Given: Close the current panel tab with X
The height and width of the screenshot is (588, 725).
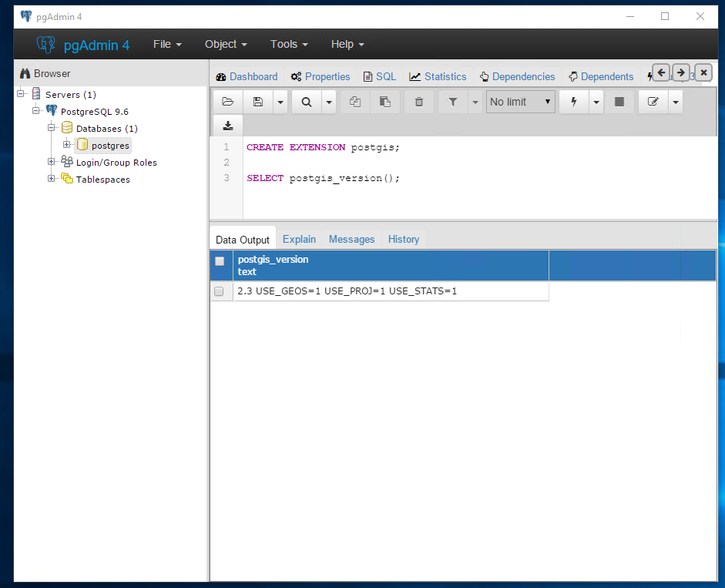Looking at the screenshot, I should (703, 72).
